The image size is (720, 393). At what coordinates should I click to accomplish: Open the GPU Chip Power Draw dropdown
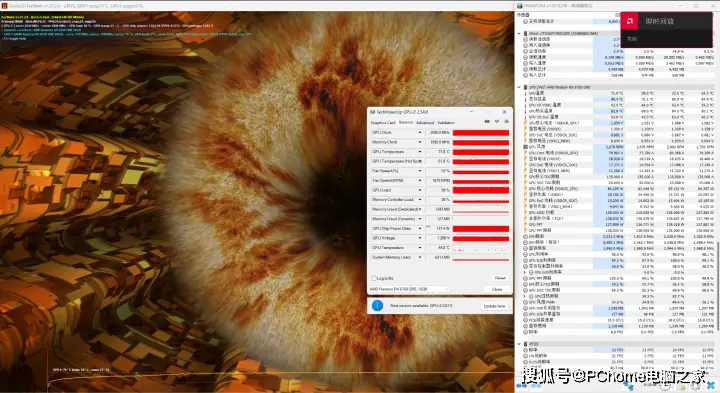pos(420,228)
